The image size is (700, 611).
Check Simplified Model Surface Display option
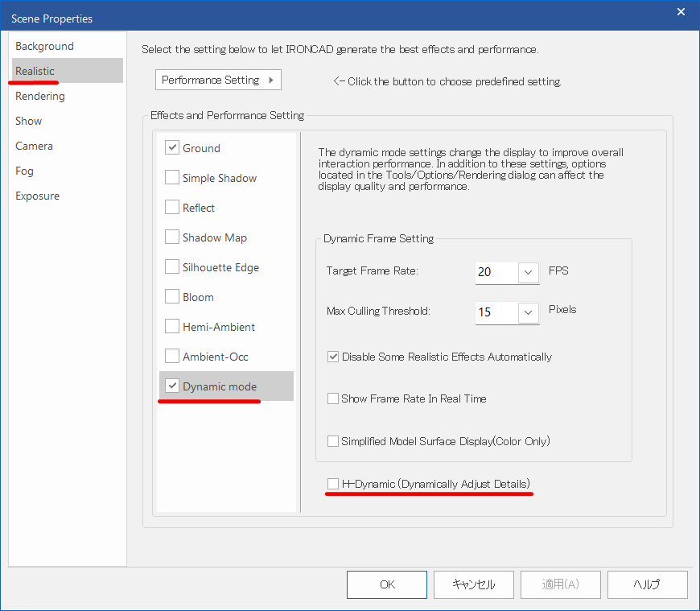tap(333, 441)
